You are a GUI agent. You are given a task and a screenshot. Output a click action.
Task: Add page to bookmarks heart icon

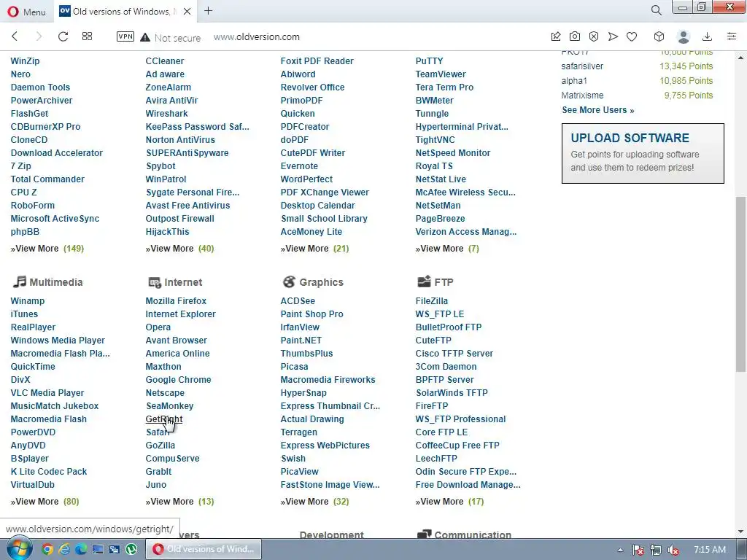click(x=632, y=36)
